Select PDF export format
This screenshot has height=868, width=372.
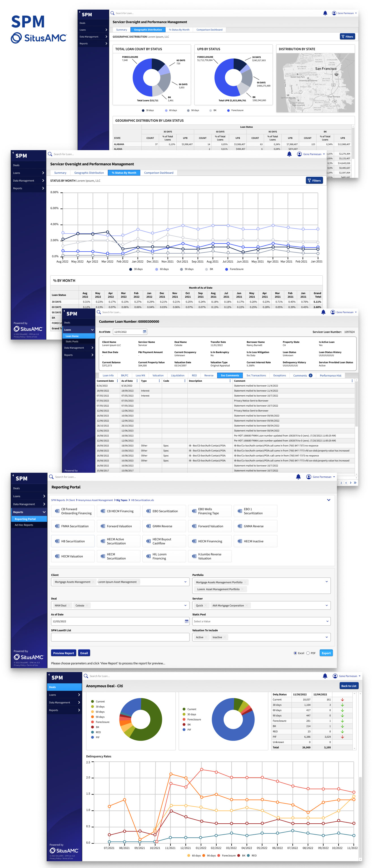308,653
